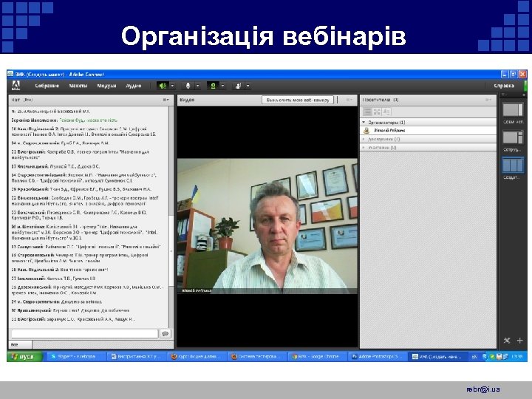This screenshot has width=532, height=399.
Task: Click the window icon in the title bar
Action: coord(10,74)
